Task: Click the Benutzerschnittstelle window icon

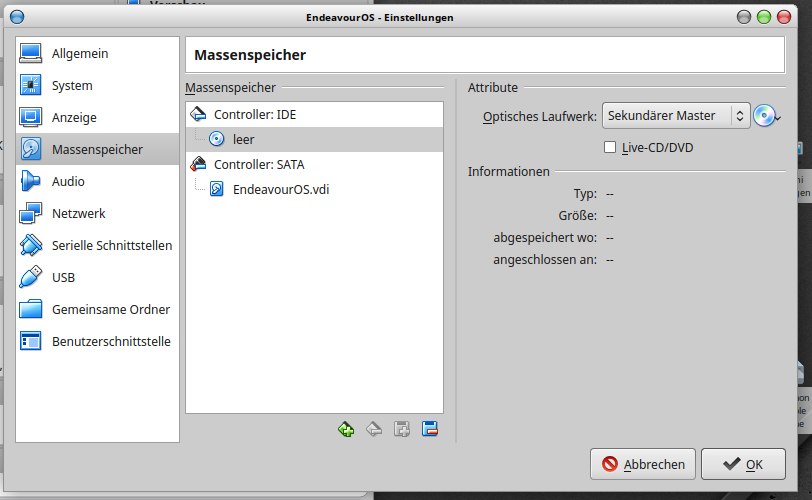Action: click(31, 341)
